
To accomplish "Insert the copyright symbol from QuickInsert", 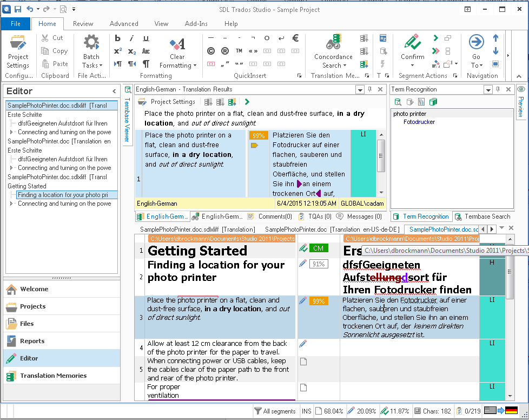I will (211, 51).
